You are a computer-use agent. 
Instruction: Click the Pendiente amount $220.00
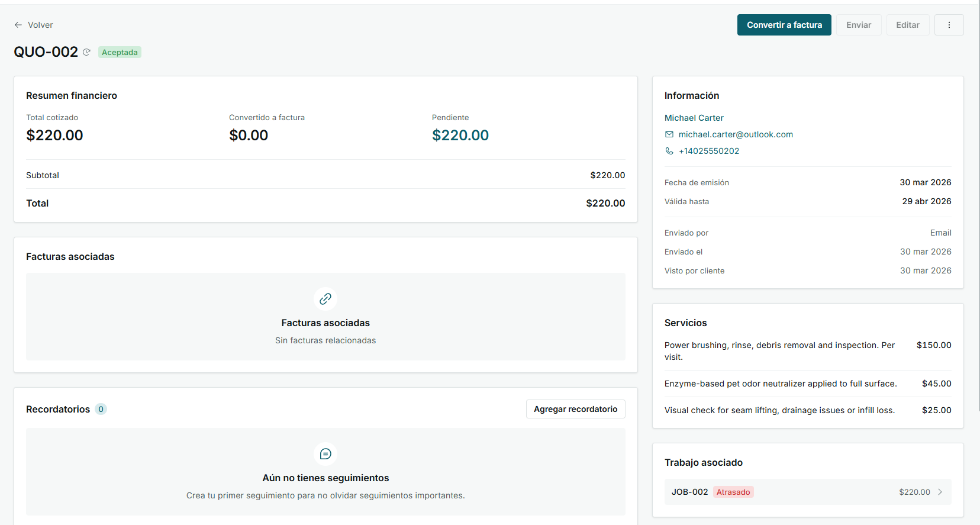460,136
